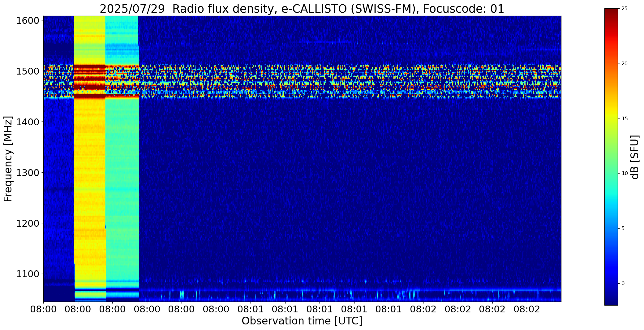Click the 1300 frequency tick label
Screen dimensions: 644x330
[x=28, y=173]
